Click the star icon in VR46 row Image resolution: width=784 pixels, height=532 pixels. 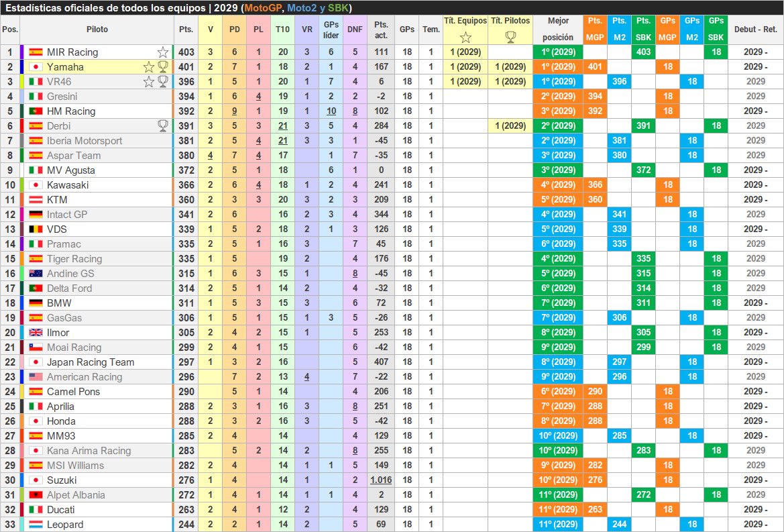(x=148, y=81)
